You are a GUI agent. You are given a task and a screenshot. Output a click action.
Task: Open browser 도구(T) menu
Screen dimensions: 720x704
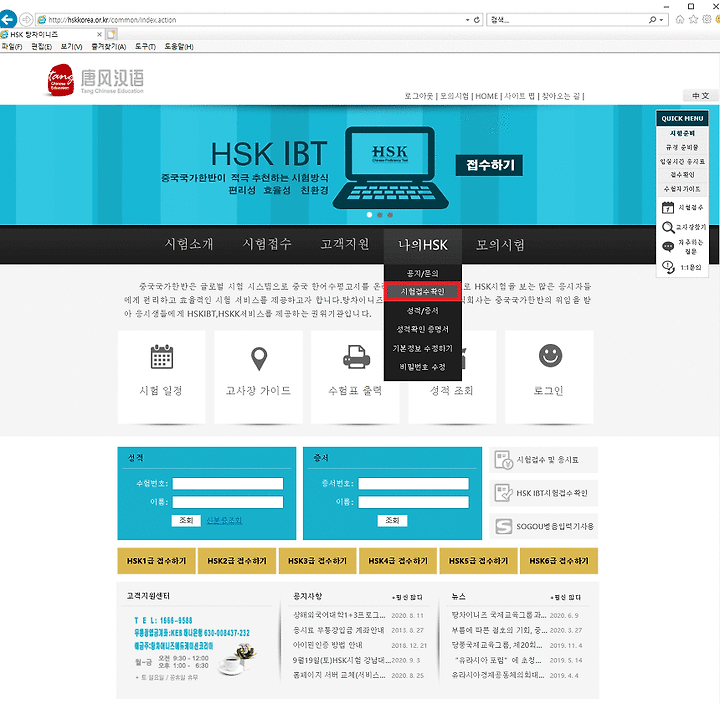click(145, 46)
